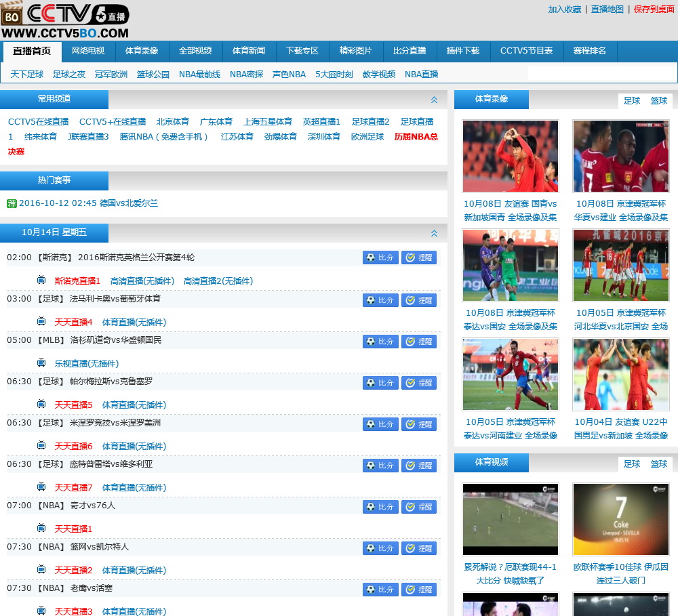Click 比分 for 帕尔梅拉斯vs克鲁塞罗

(380, 383)
